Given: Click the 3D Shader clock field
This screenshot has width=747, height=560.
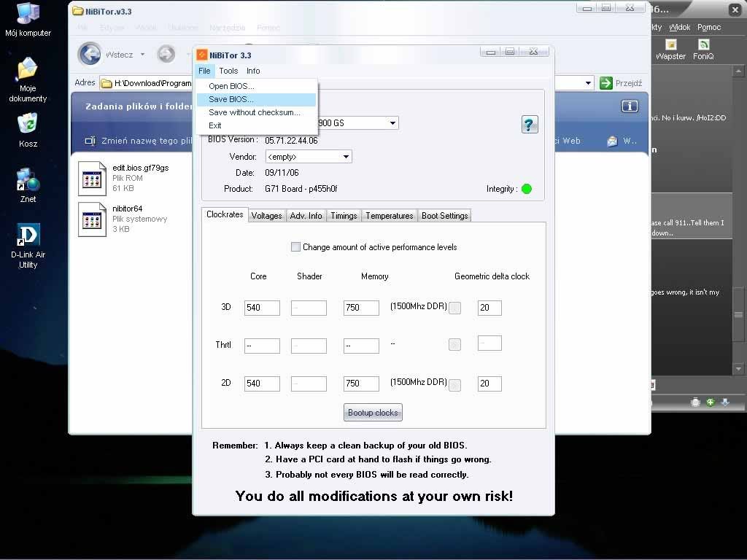Looking at the screenshot, I should (309, 308).
